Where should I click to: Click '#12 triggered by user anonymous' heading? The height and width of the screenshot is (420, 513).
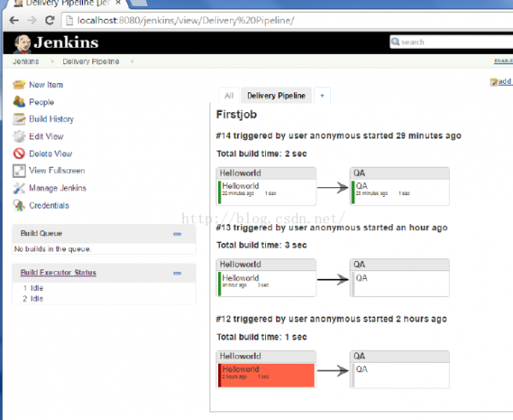(332, 319)
